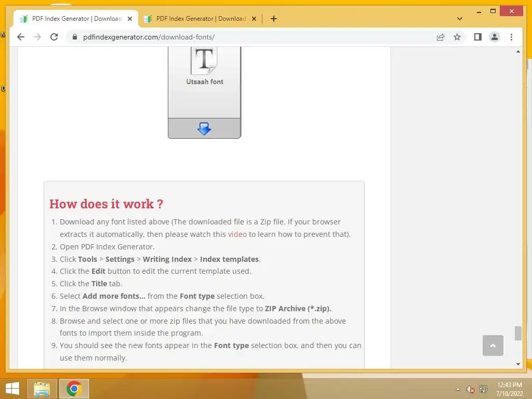Click the 'How does it work ?' heading
This screenshot has height=399, width=532.
pyautogui.click(x=106, y=204)
